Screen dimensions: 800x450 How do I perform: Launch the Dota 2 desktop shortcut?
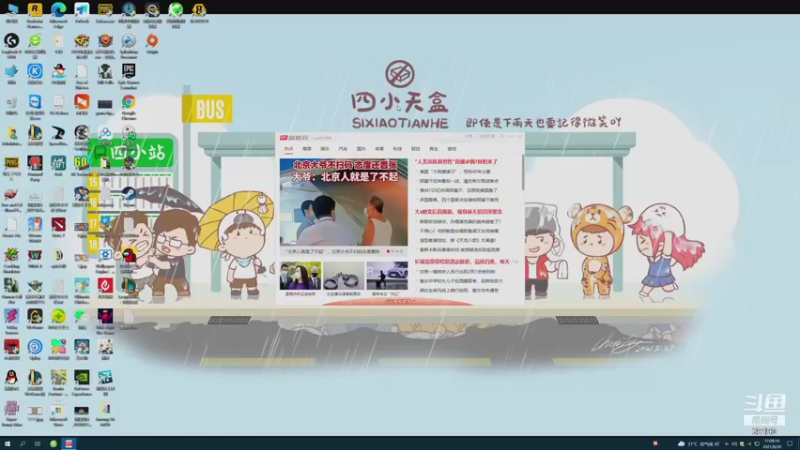pyautogui.click(x=58, y=224)
